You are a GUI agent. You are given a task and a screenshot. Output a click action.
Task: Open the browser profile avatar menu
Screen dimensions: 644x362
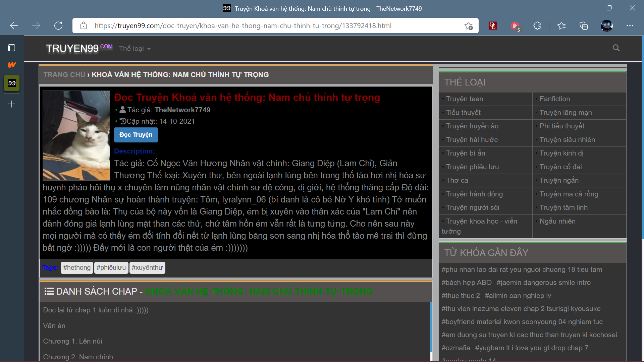[606, 26]
